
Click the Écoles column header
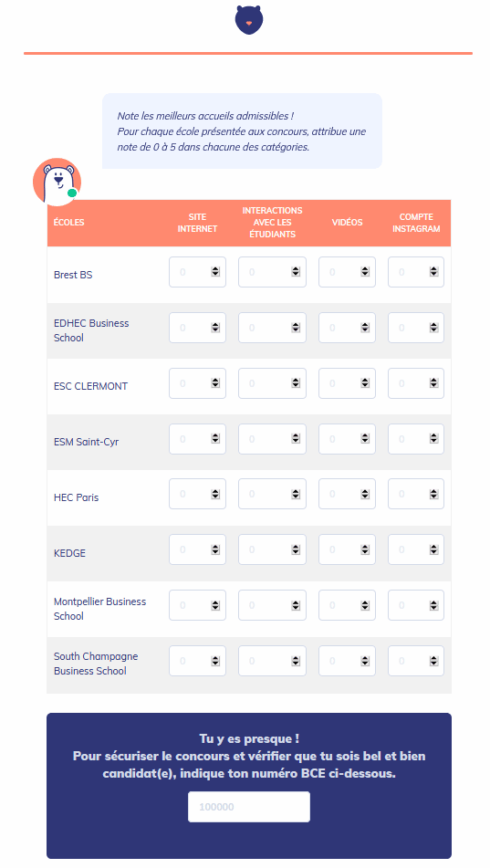pos(69,223)
